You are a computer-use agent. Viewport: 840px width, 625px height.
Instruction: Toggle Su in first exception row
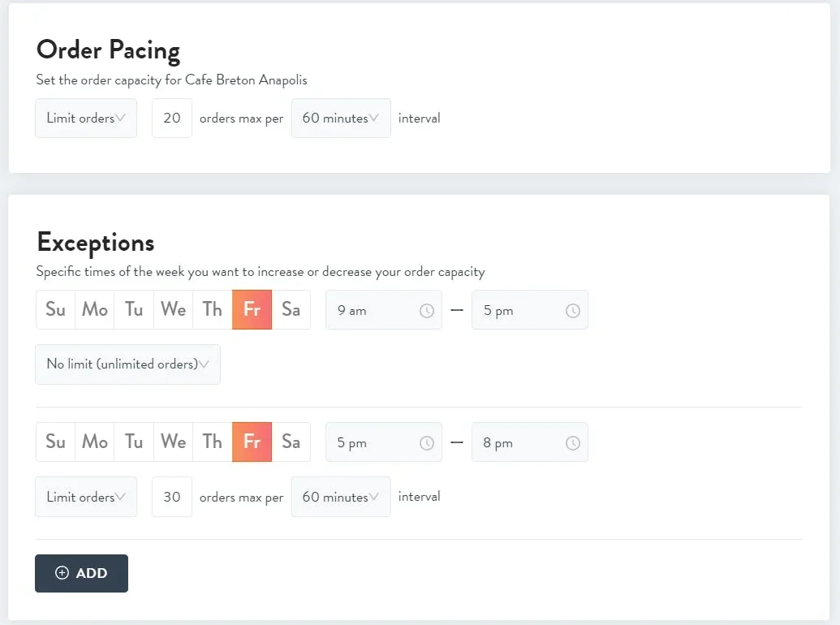click(x=56, y=309)
